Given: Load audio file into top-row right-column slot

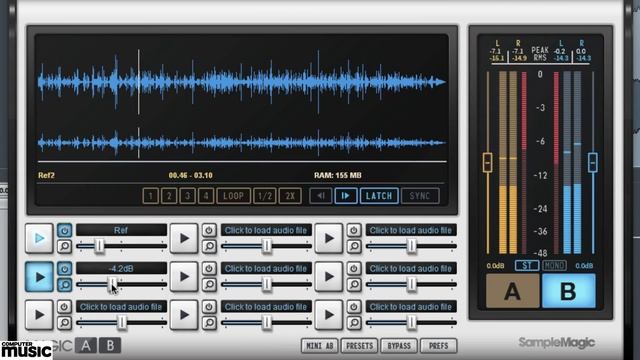Looking at the screenshot, I should click(x=411, y=230).
